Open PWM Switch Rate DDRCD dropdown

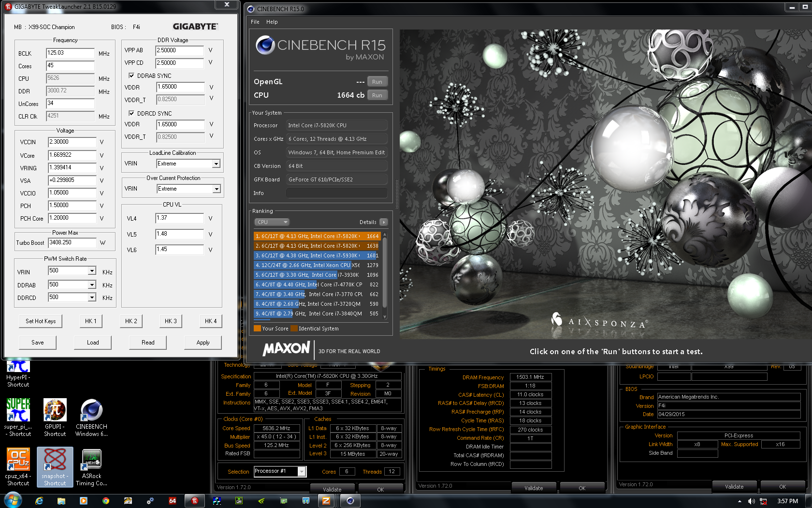[x=91, y=297]
